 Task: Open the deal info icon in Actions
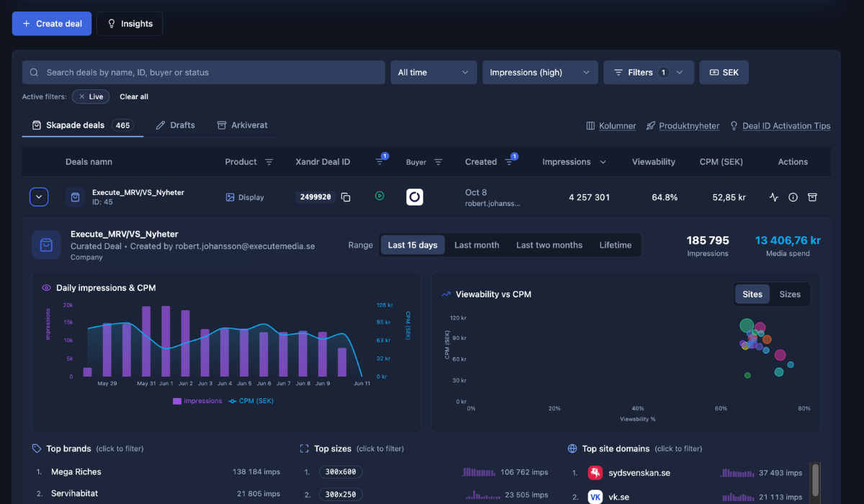pos(793,197)
